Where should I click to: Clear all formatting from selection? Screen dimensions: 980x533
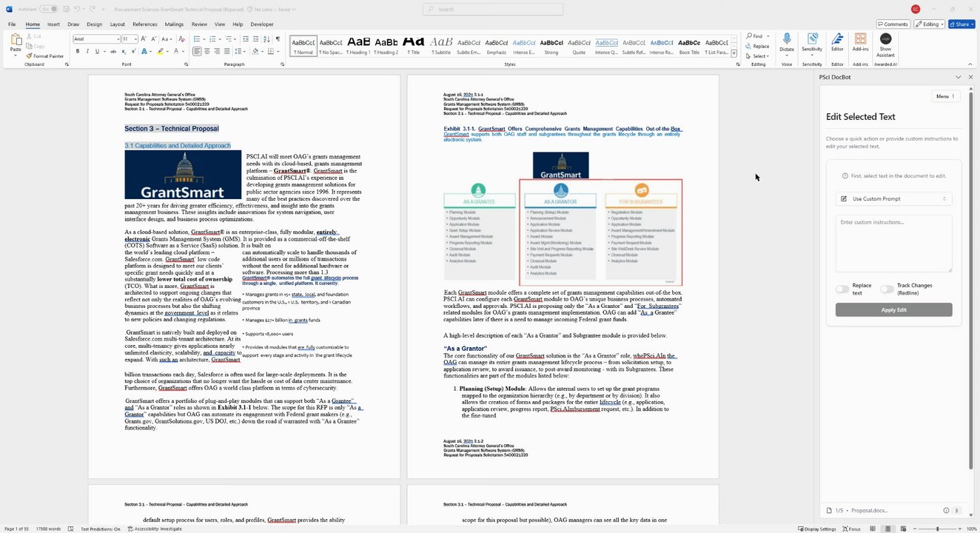[x=181, y=38]
